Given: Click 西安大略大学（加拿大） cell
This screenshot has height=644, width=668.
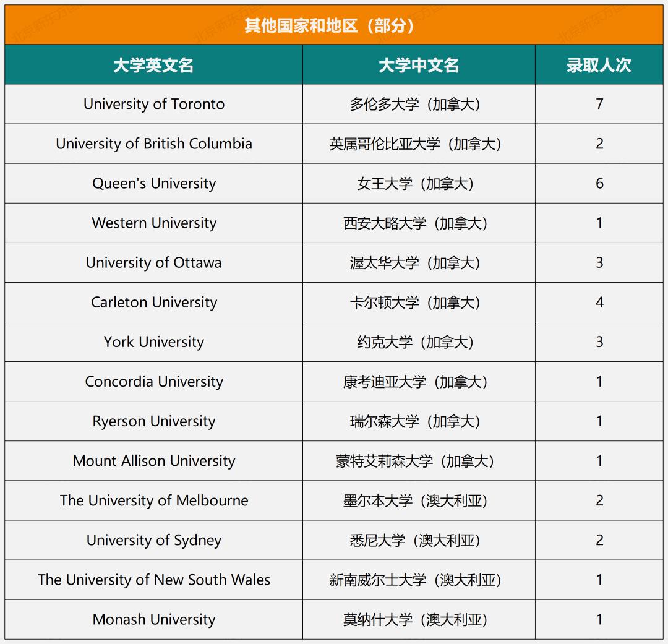Looking at the screenshot, I should pos(419,223).
